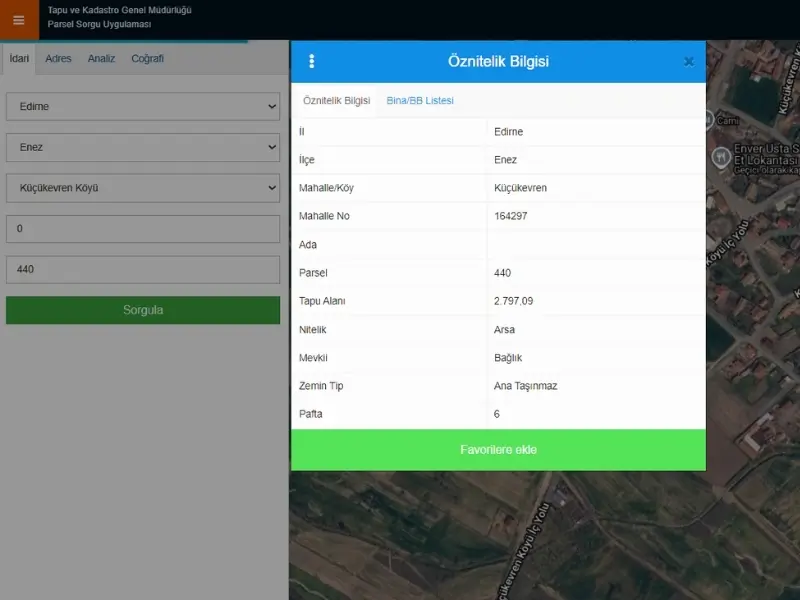Click the Tapu ve Kadastro Genel Müdürlüğü title

[x=119, y=10]
